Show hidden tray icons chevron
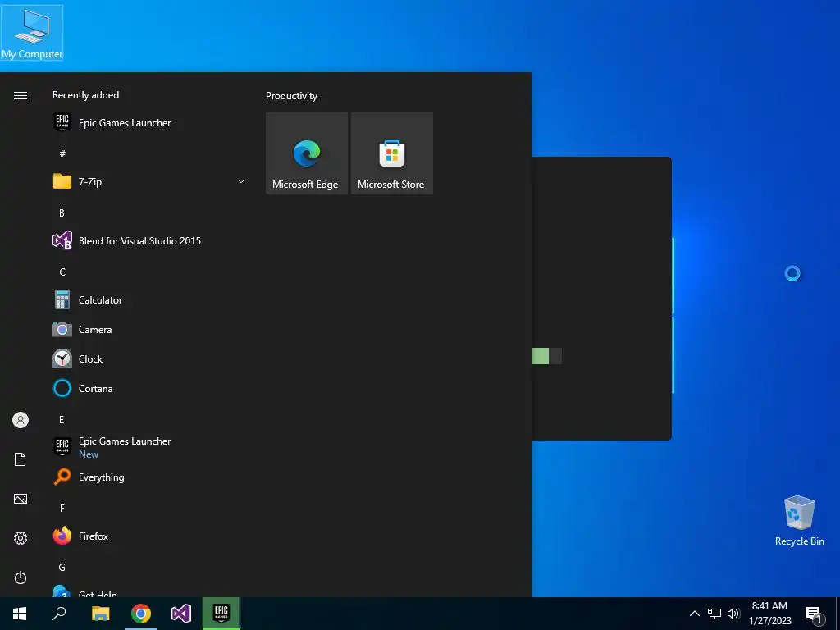 click(694, 614)
